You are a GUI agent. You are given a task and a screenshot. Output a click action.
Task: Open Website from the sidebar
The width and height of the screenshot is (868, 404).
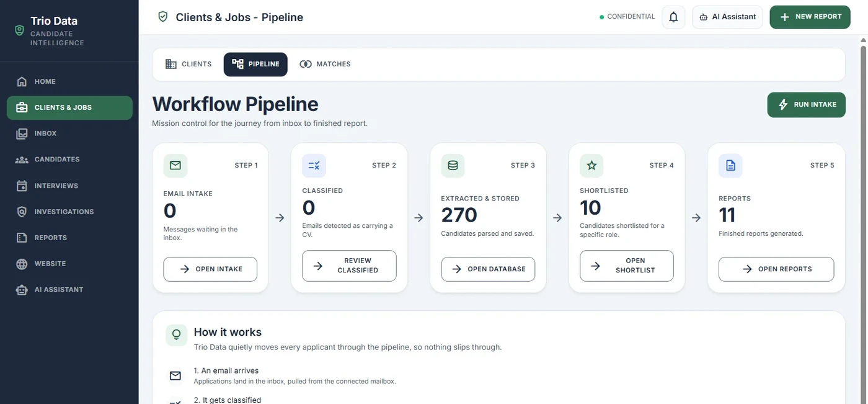[x=69, y=264]
